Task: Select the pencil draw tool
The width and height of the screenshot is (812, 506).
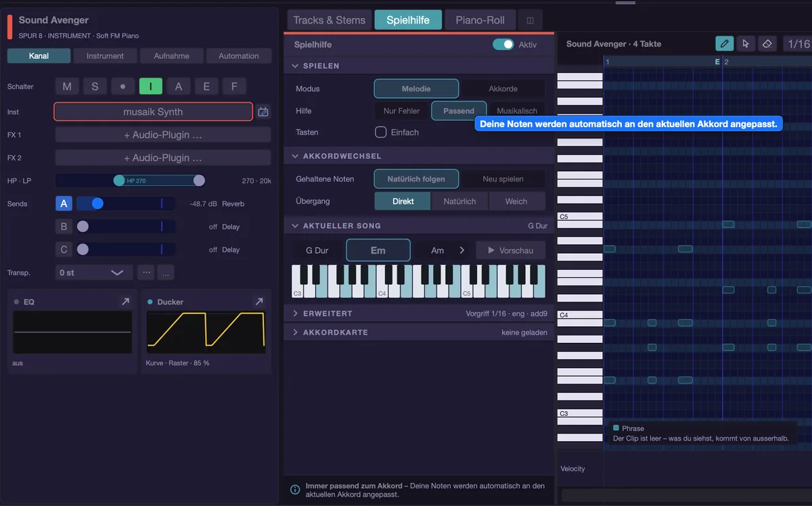Action: [725, 44]
